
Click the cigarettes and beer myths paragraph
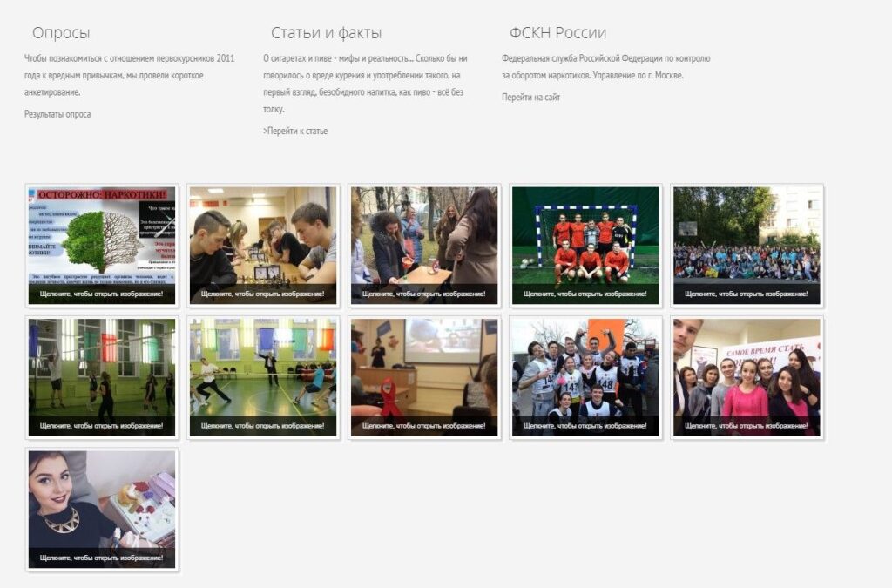pyautogui.click(x=365, y=84)
